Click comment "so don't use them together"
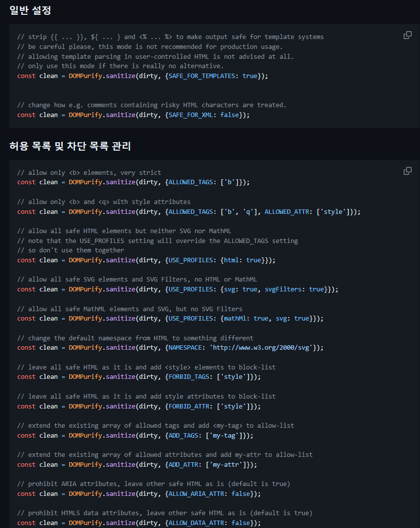This screenshot has height=528, width=420. pyautogui.click(x=70, y=250)
